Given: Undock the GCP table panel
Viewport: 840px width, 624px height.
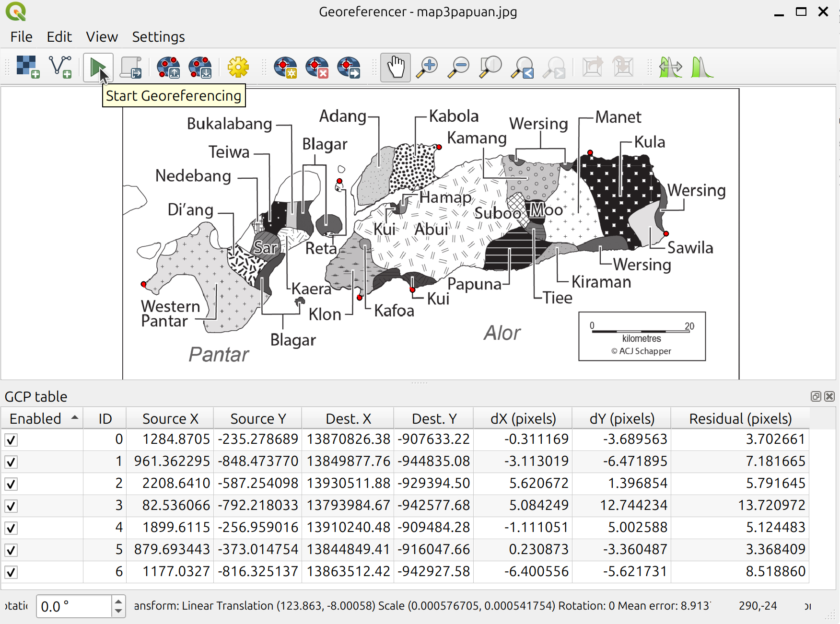Looking at the screenshot, I should 816,397.
